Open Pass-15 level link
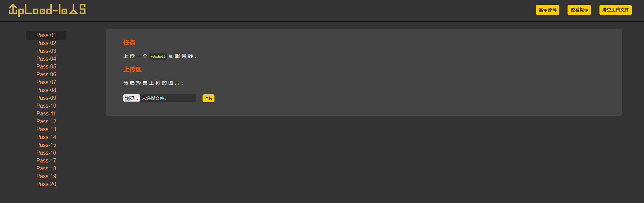Screen dimensions: 644x203 coord(46,145)
